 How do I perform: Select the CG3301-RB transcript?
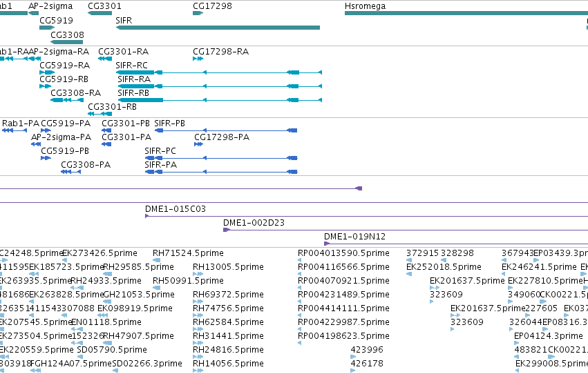coord(99,114)
